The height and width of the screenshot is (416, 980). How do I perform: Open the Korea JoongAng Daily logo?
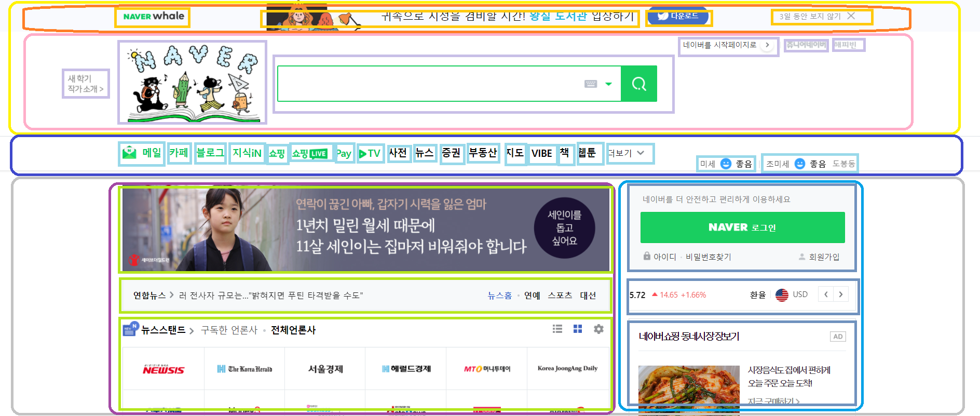point(567,368)
